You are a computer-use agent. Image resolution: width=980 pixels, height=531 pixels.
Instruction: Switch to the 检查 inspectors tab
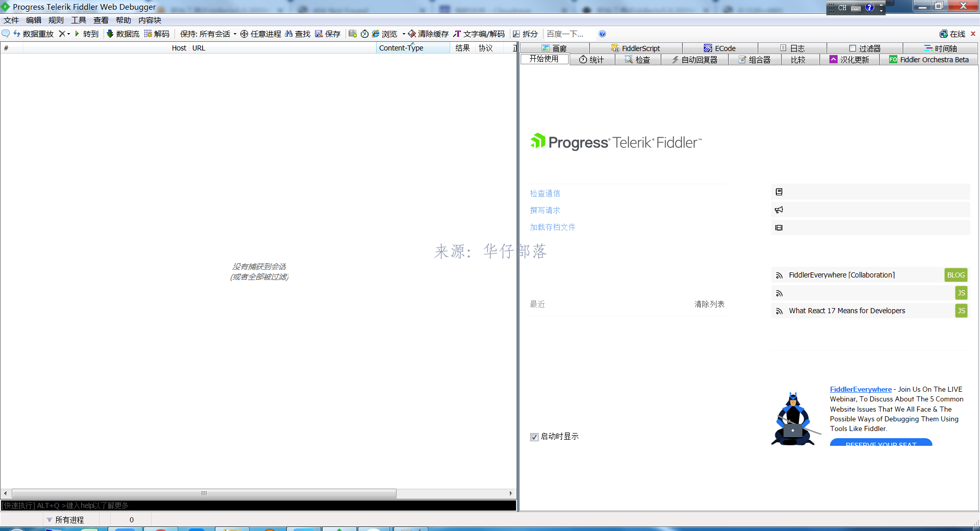click(x=638, y=60)
